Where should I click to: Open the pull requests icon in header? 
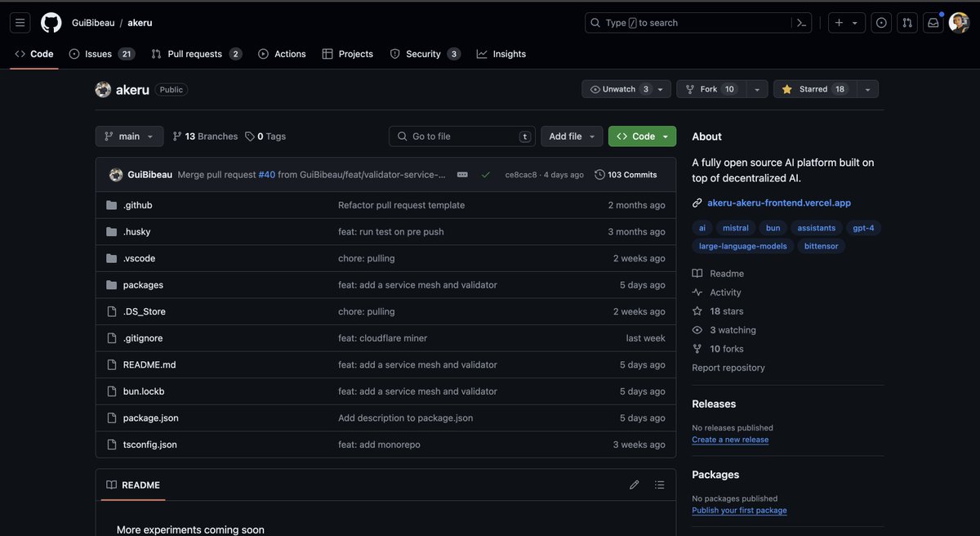point(907,23)
